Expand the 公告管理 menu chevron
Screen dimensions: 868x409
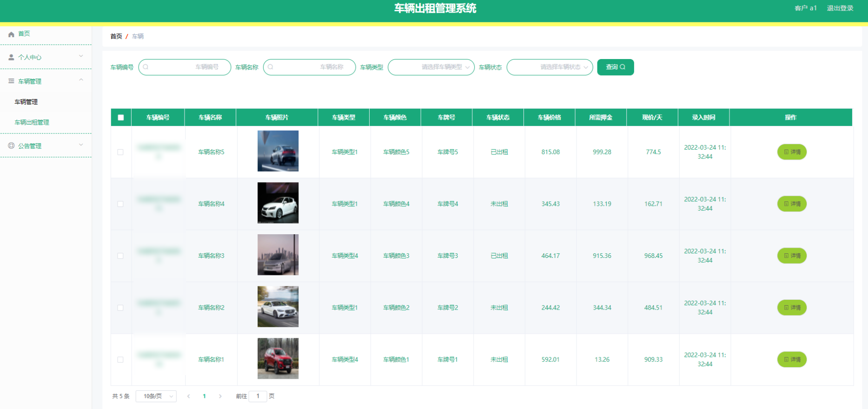(x=81, y=145)
